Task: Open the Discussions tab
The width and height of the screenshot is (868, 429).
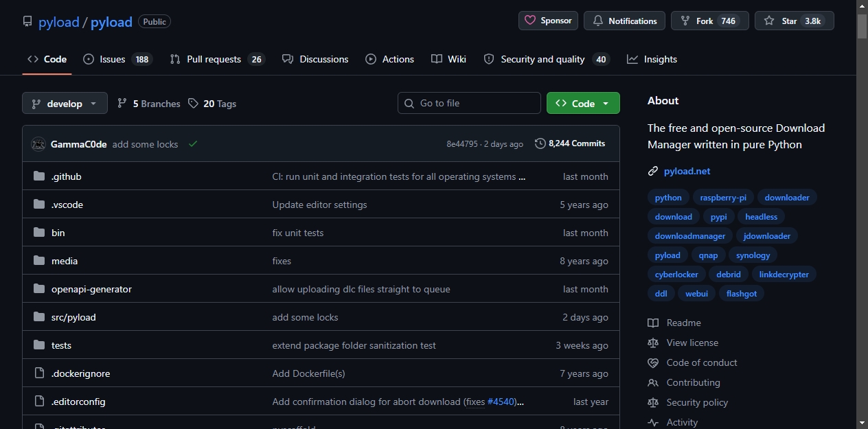Action: [315, 59]
